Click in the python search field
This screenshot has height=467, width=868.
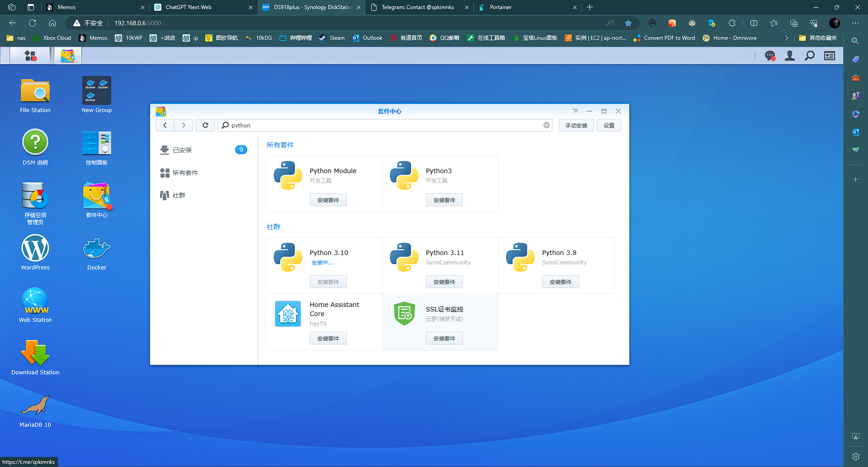point(384,125)
